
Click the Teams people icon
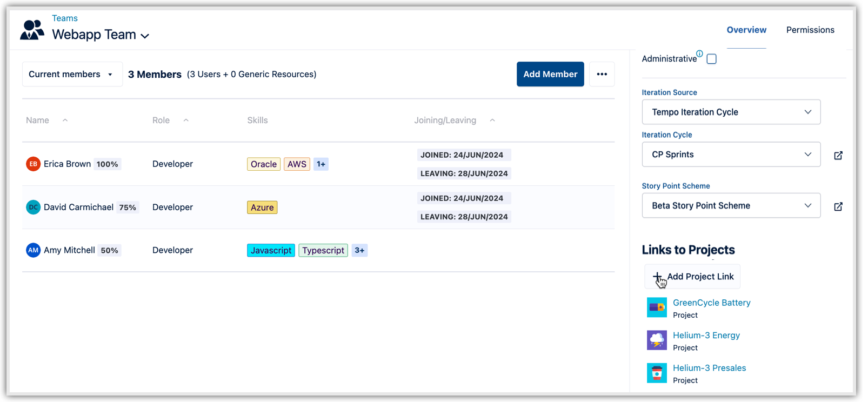pyautogui.click(x=32, y=30)
